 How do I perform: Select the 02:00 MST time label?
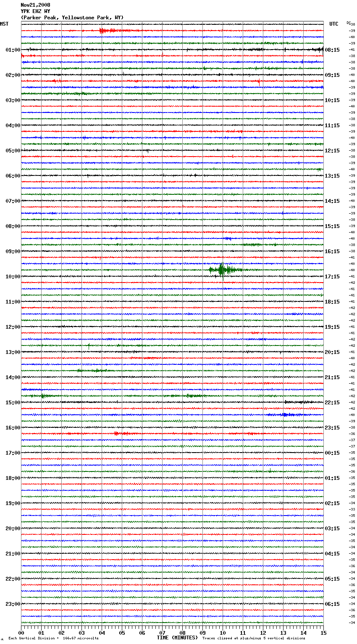[x=13, y=75]
